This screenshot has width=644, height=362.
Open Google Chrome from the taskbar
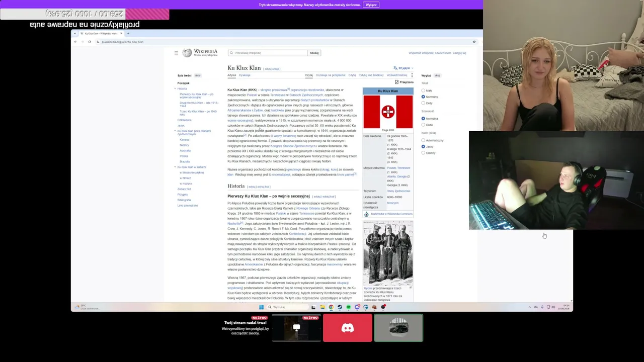click(x=331, y=307)
